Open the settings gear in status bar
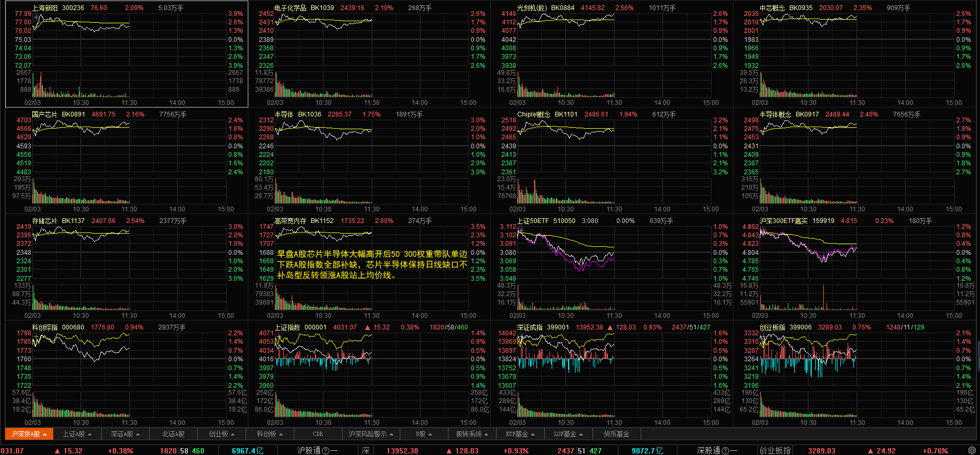The height and width of the screenshot is (455, 980). point(972,450)
